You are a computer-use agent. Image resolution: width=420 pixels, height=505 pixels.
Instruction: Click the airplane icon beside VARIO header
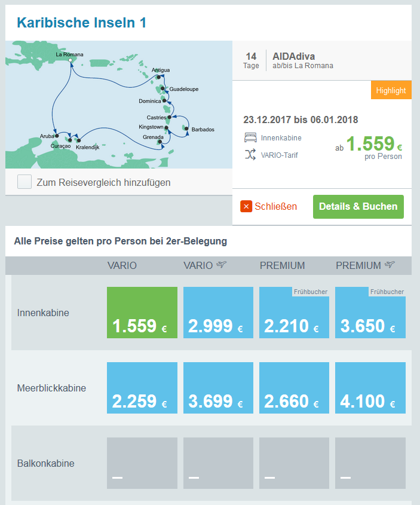[x=223, y=265]
